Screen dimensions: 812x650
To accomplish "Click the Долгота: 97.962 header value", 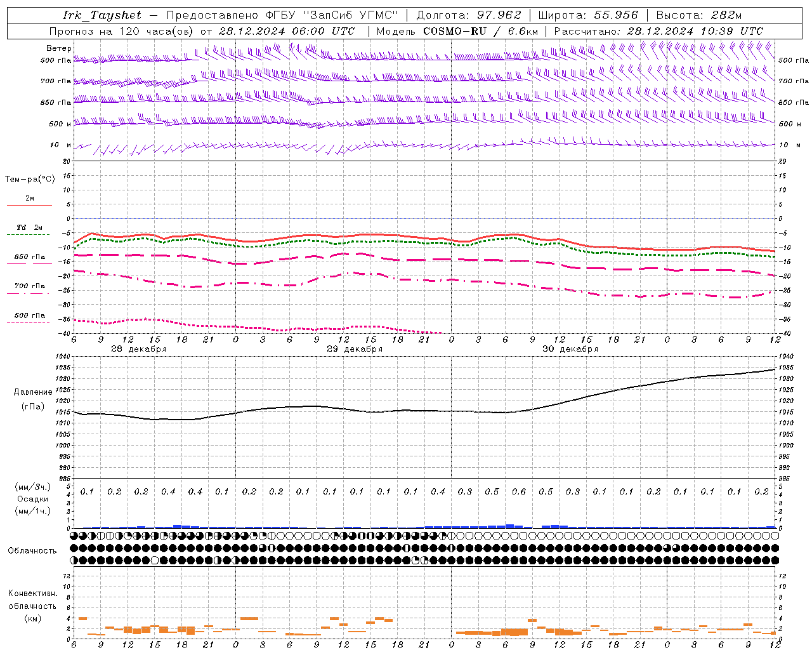I will [x=469, y=15].
